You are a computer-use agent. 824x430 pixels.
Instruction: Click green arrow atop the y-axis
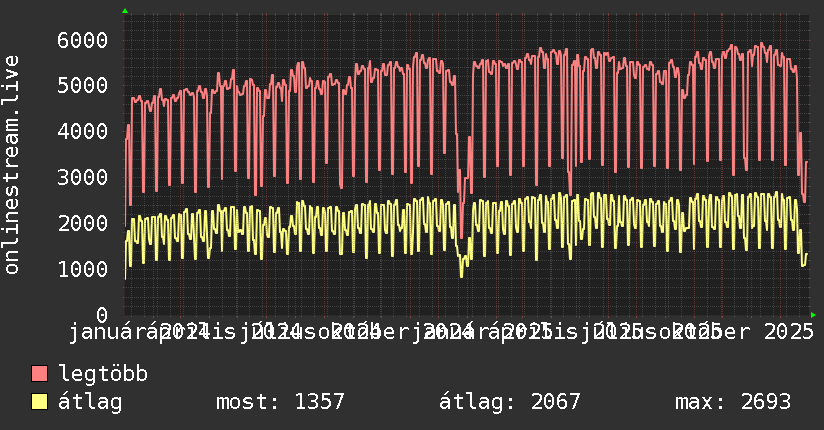tap(125, 11)
